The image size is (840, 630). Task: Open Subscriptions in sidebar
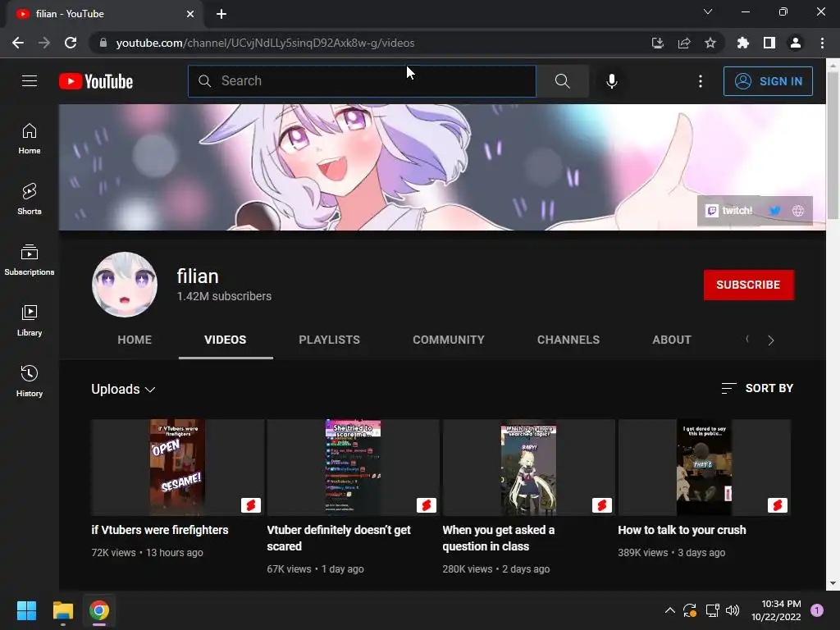tap(30, 260)
